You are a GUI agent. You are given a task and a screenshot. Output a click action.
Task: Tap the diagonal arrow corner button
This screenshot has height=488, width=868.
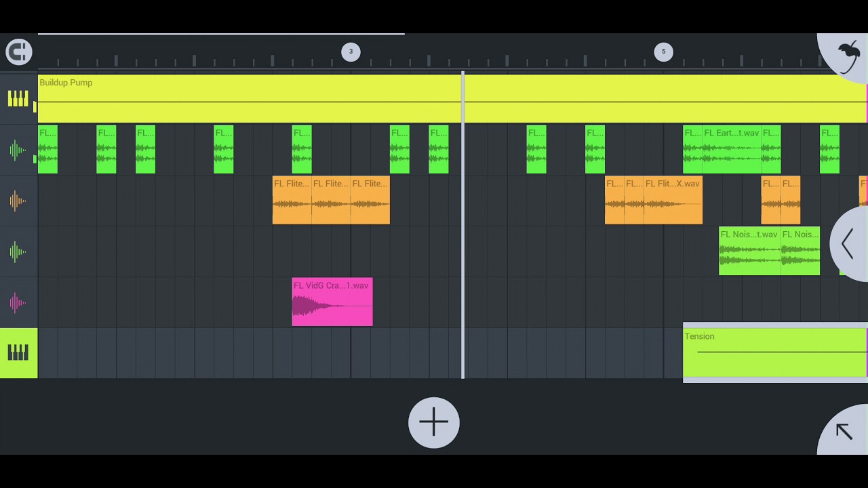click(844, 431)
